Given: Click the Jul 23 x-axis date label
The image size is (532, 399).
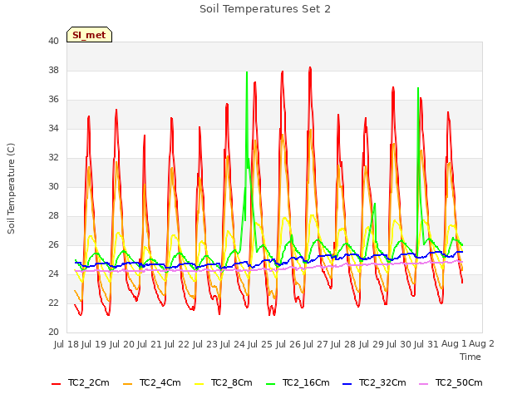Looking at the screenshot, I should coord(205,344).
